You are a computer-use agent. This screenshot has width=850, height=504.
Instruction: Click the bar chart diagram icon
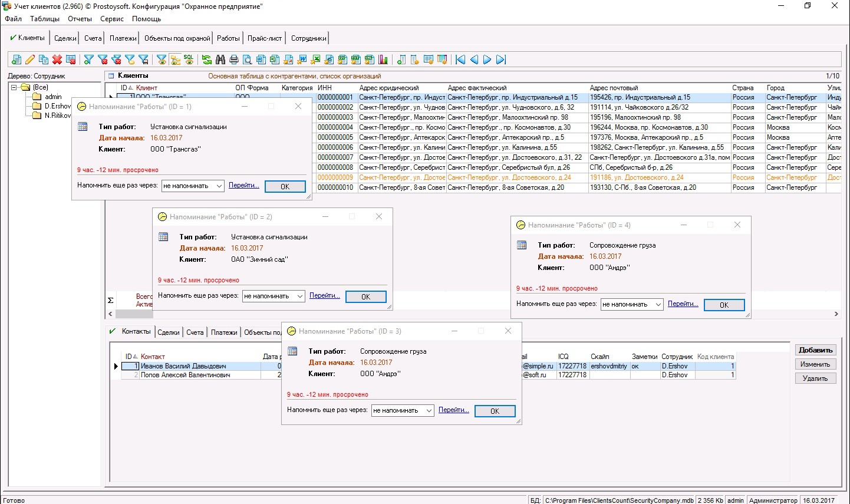[383, 60]
